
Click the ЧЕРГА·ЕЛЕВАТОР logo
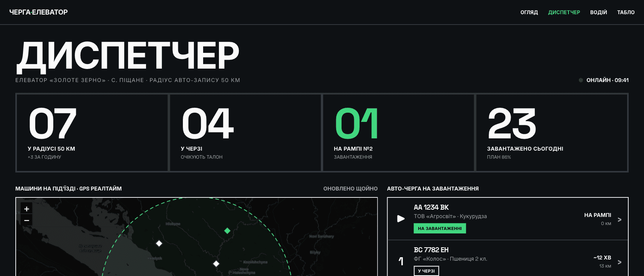38,12
